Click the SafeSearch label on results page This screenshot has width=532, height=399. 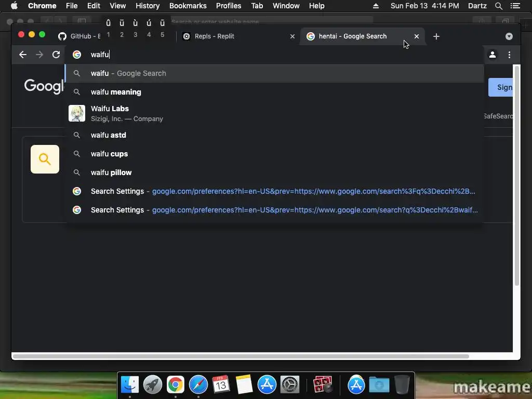click(498, 116)
